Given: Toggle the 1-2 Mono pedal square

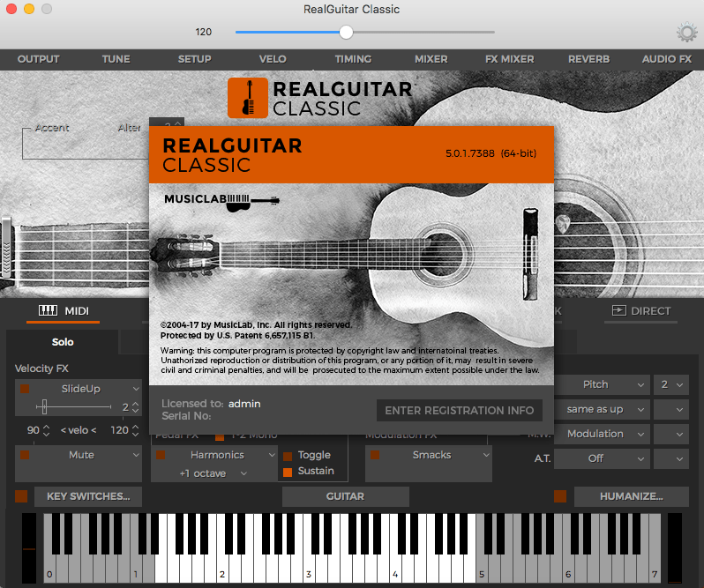Looking at the screenshot, I should 220,437.
